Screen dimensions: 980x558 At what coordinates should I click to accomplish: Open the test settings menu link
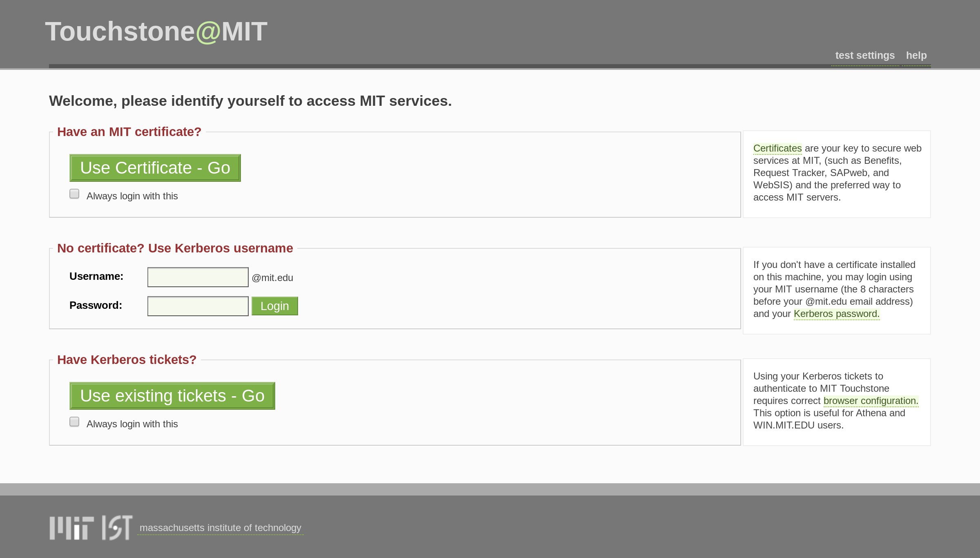865,56
